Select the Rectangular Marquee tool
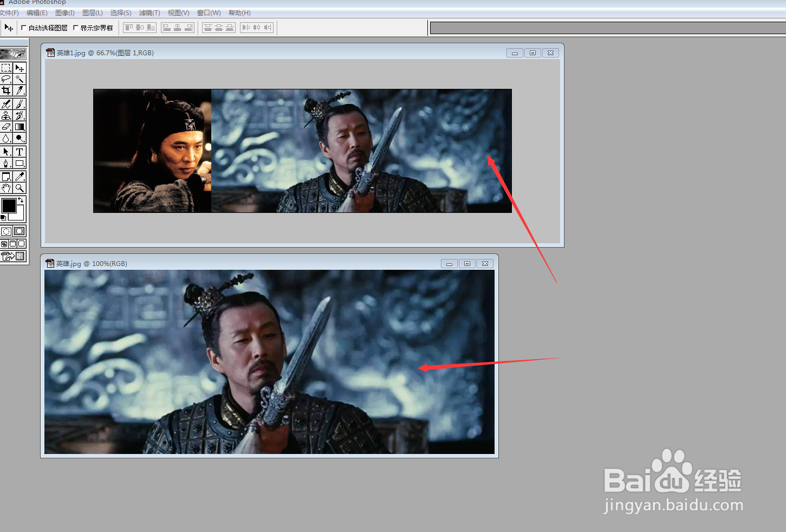 tap(6, 68)
